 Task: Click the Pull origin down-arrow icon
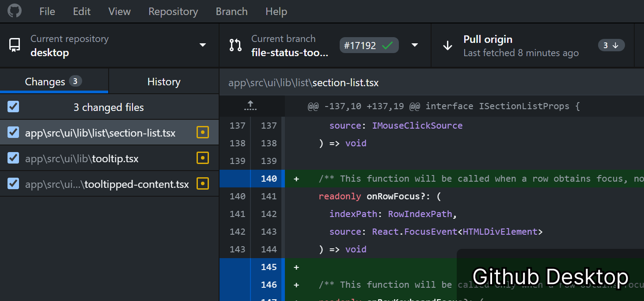(447, 46)
